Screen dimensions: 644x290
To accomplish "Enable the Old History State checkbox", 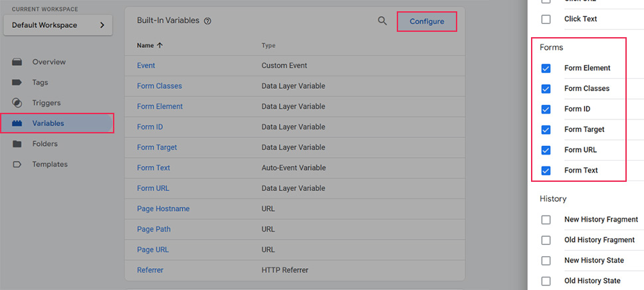I will [546, 281].
